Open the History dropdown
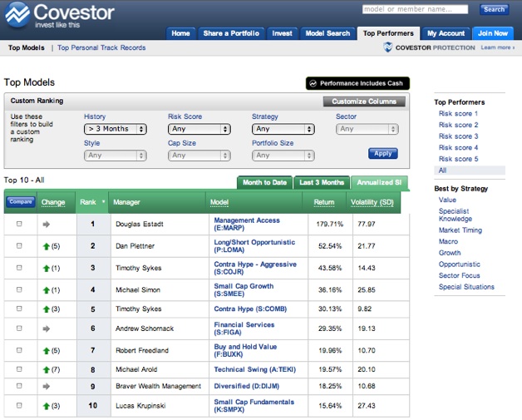Screen dimensions: 522x420 pos(116,129)
